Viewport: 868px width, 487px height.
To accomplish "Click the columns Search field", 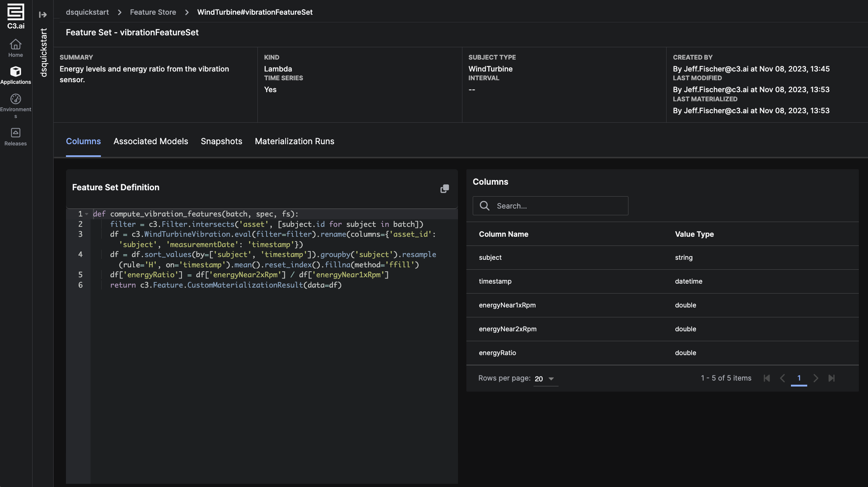I will click(x=550, y=206).
